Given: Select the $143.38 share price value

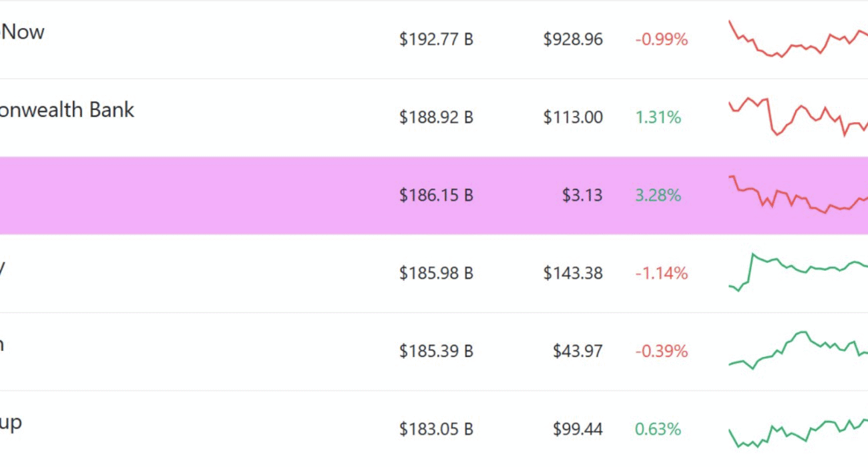Looking at the screenshot, I should coord(573,273).
